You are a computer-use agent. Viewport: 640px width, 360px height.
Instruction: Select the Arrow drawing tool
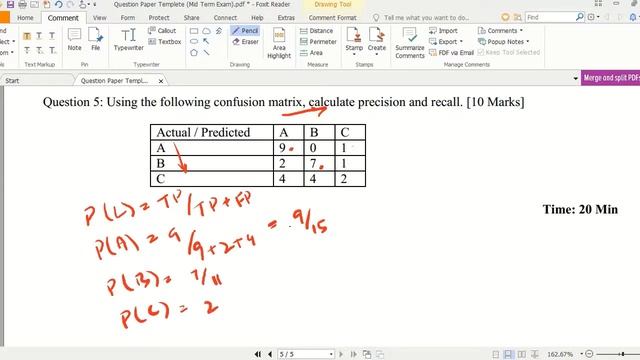[207, 42]
